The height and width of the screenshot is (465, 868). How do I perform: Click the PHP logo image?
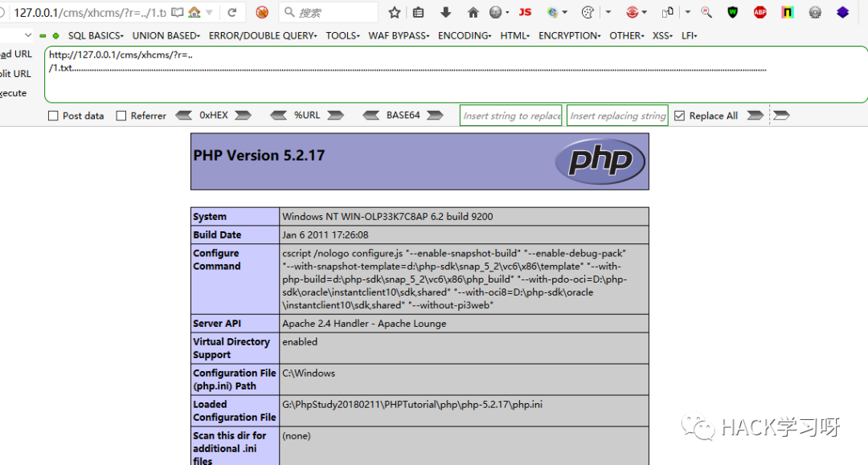pyautogui.click(x=600, y=161)
